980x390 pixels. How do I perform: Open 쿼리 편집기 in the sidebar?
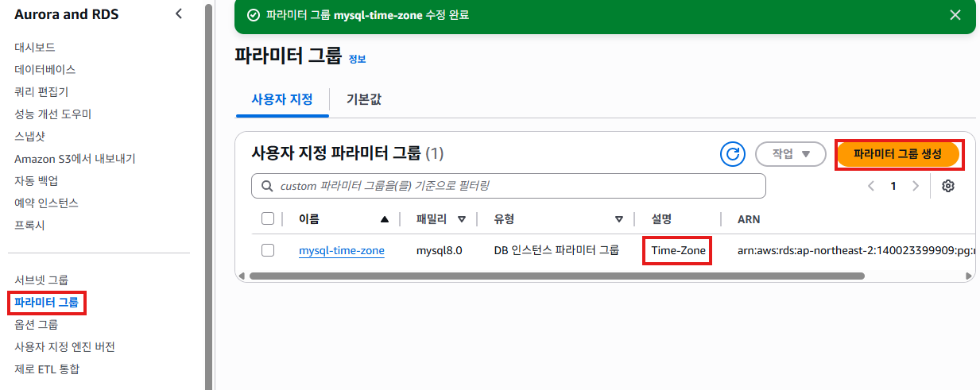tap(41, 92)
